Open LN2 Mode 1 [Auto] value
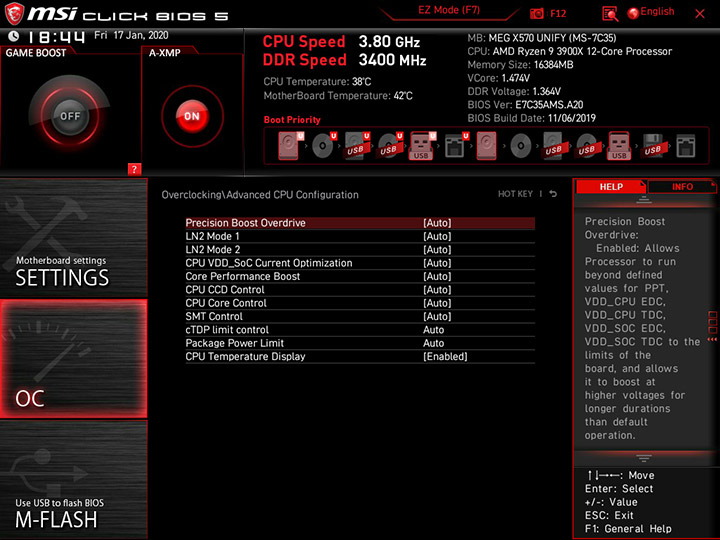The image size is (720, 540). click(437, 236)
